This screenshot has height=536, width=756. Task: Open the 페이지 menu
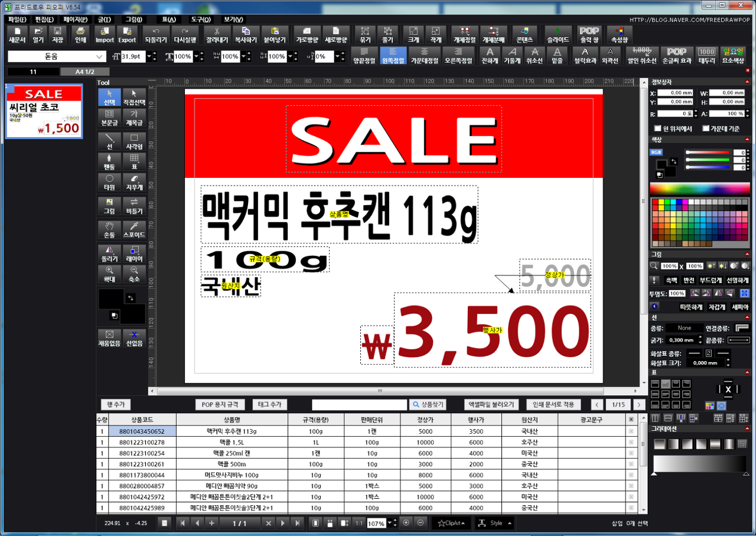(x=76, y=19)
